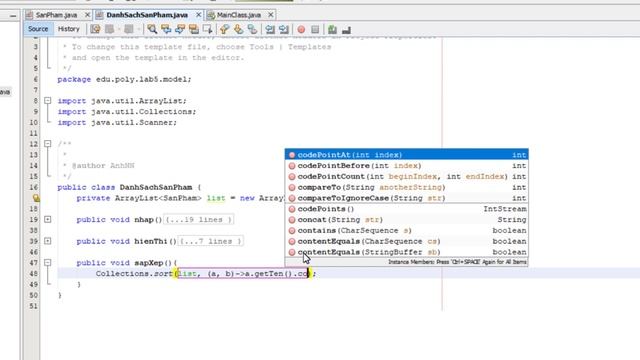Select the DanhSachSanPham.java tab

[147, 15]
